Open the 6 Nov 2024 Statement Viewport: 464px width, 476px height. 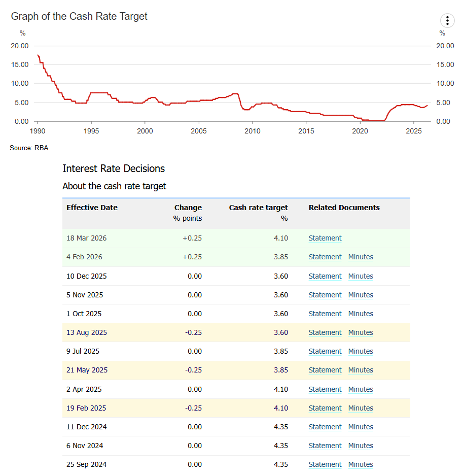click(x=325, y=446)
